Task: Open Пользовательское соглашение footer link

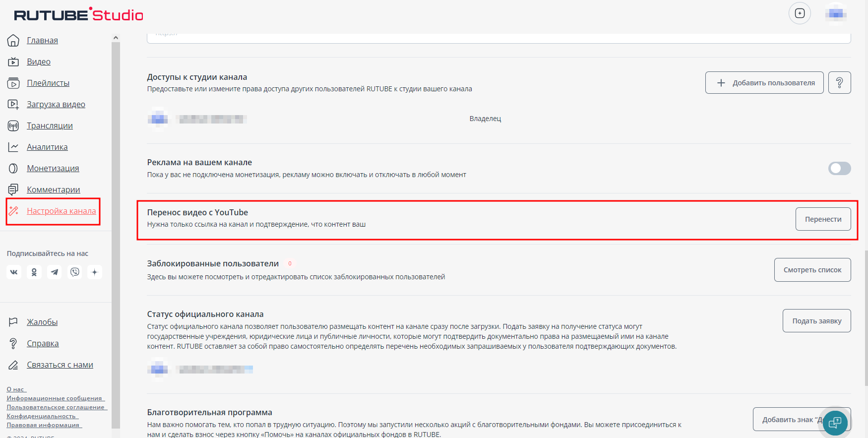Action: click(57, 407)
